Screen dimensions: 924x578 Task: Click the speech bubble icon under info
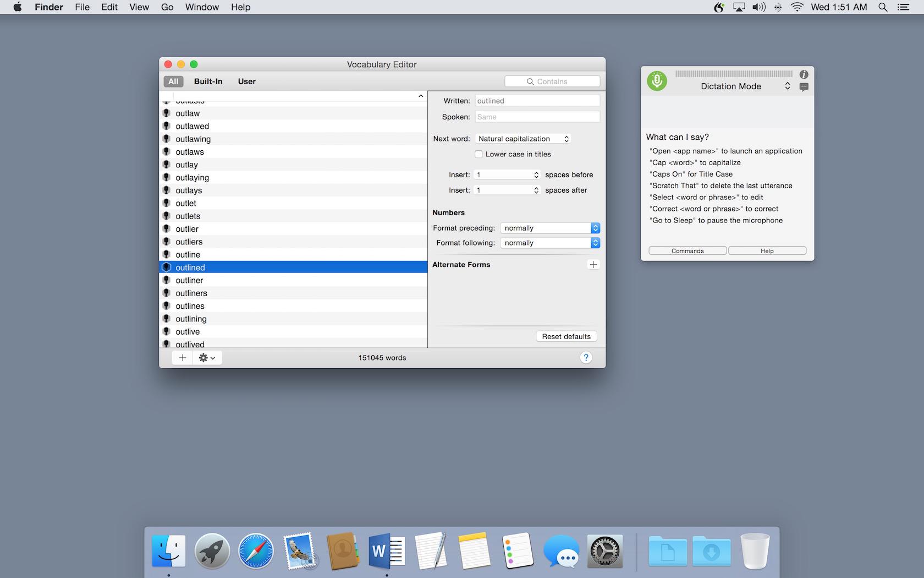pyautogui.click(x=804, y=87)
